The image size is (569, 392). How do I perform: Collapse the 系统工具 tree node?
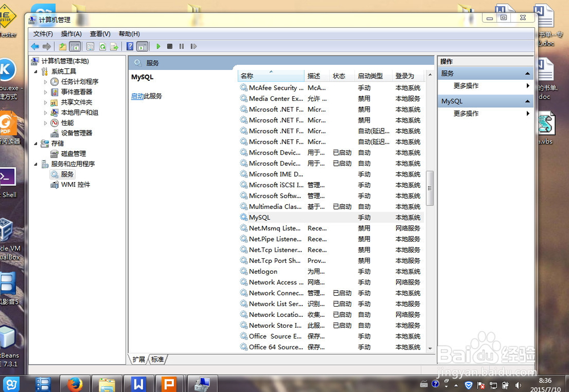click(35, 72)
